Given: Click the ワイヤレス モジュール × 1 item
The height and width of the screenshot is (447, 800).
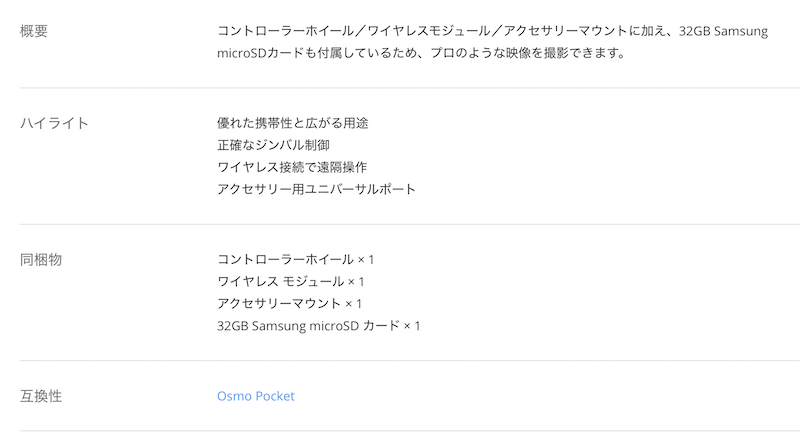Looking at the screenshot, I should point(290,281).
